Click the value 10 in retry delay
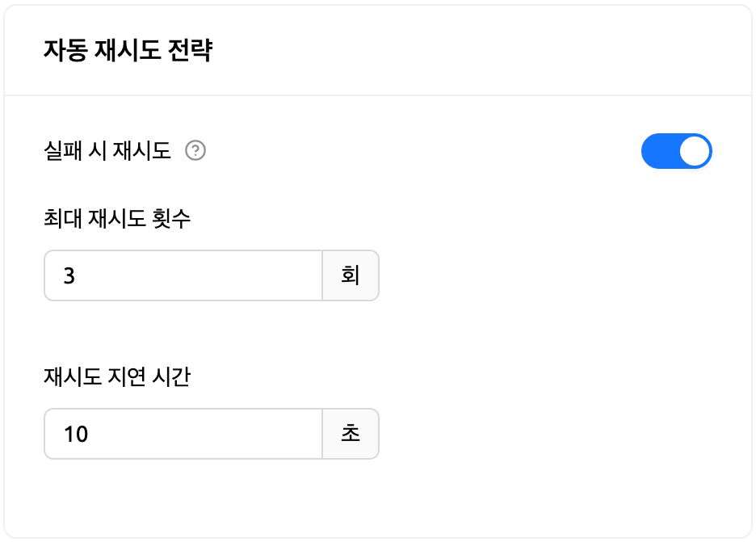756x542 pixels. [76, 434]
